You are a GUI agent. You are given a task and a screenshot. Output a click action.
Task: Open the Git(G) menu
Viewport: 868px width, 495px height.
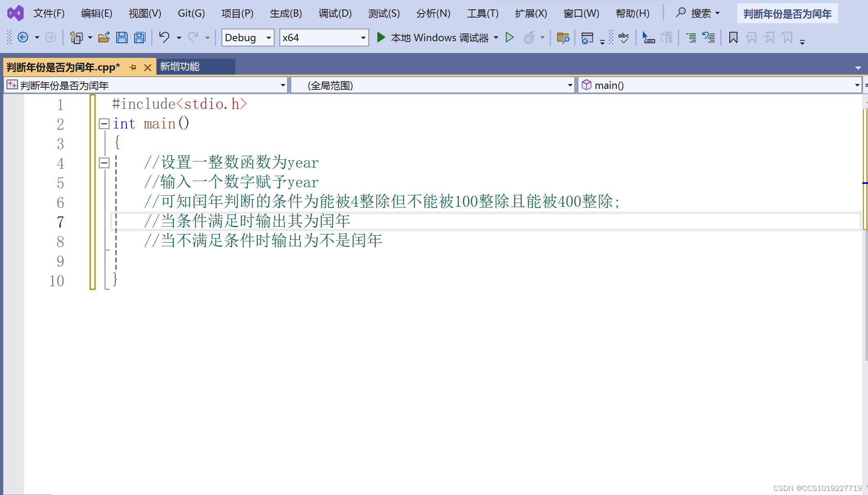[x=191, y=13]
